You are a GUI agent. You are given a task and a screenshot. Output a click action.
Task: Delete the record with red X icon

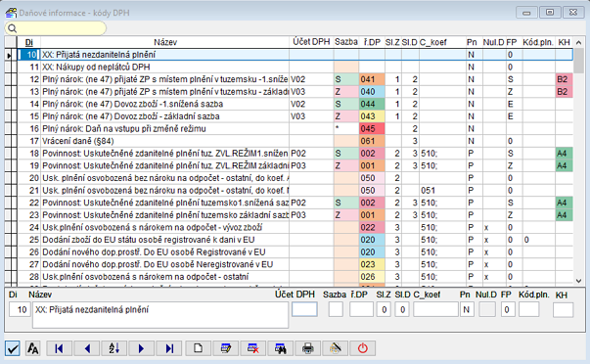pos(252,348)
